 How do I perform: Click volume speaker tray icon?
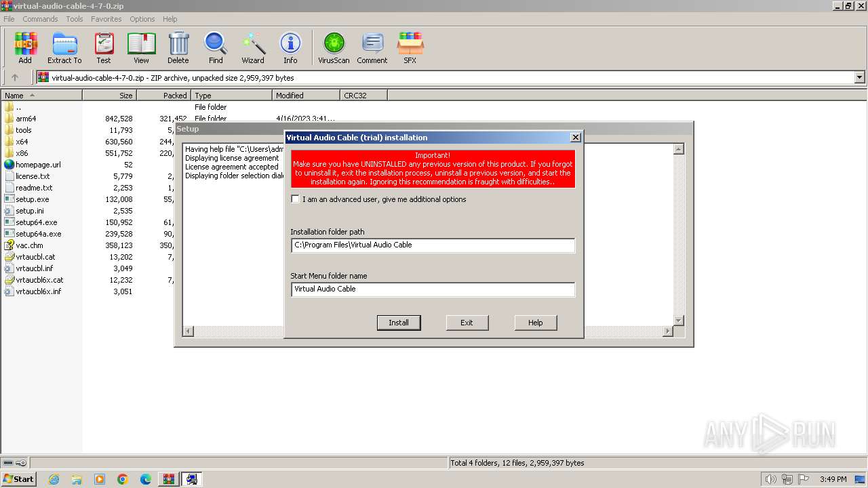coord(771,479)
